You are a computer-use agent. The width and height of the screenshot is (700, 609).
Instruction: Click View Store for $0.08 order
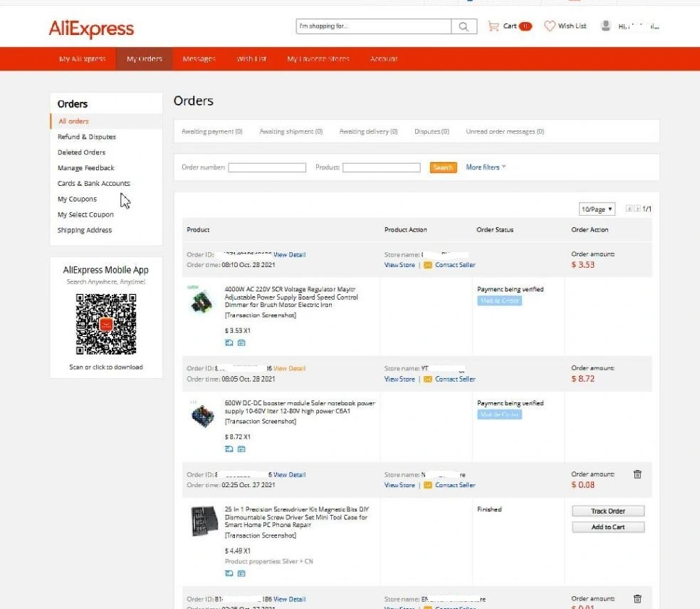point(399,485)
